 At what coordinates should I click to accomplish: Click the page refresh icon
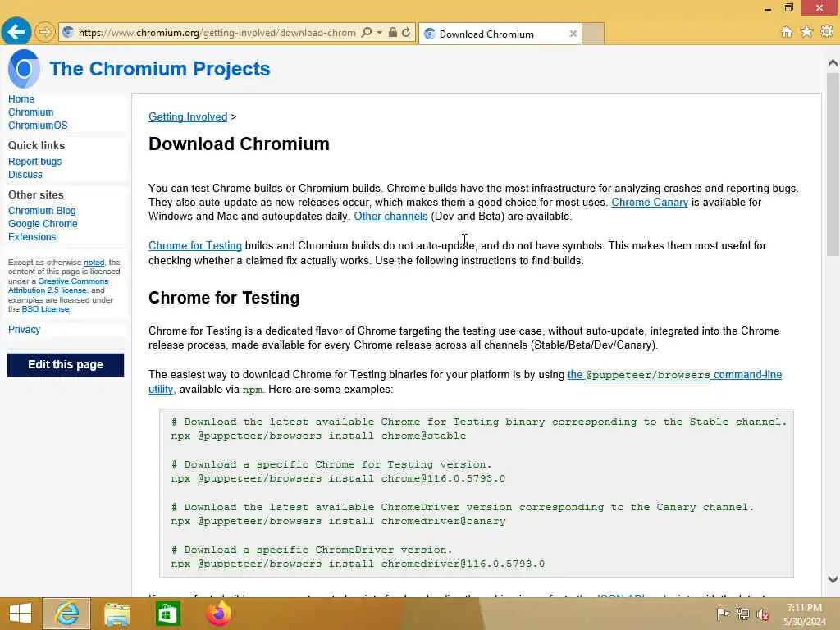[407, 32]
